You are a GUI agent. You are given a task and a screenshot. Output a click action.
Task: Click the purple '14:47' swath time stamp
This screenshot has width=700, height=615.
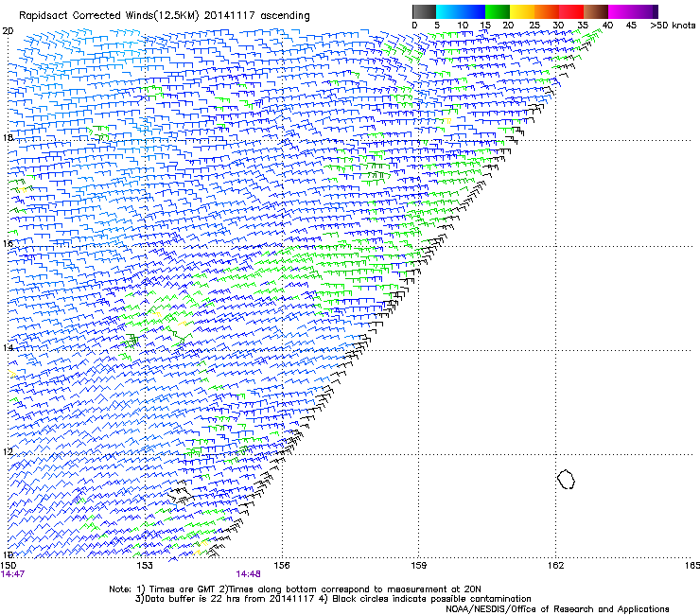point(12,574)
